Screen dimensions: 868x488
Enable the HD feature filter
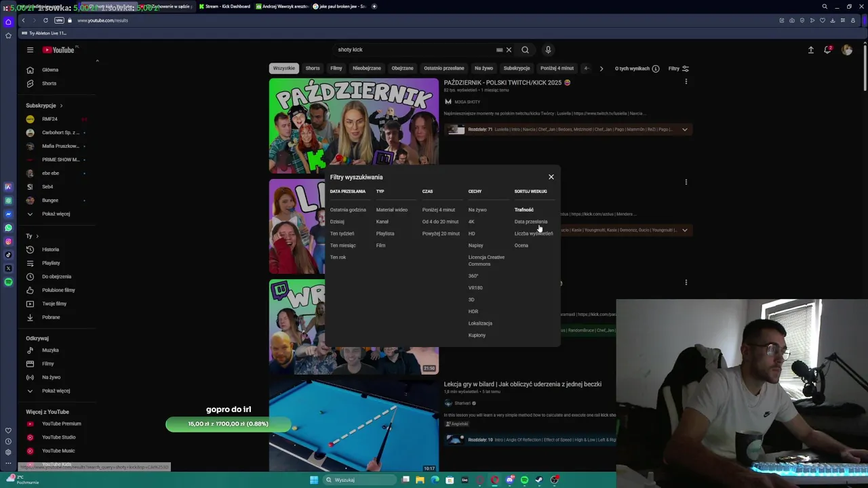point(471,234)
